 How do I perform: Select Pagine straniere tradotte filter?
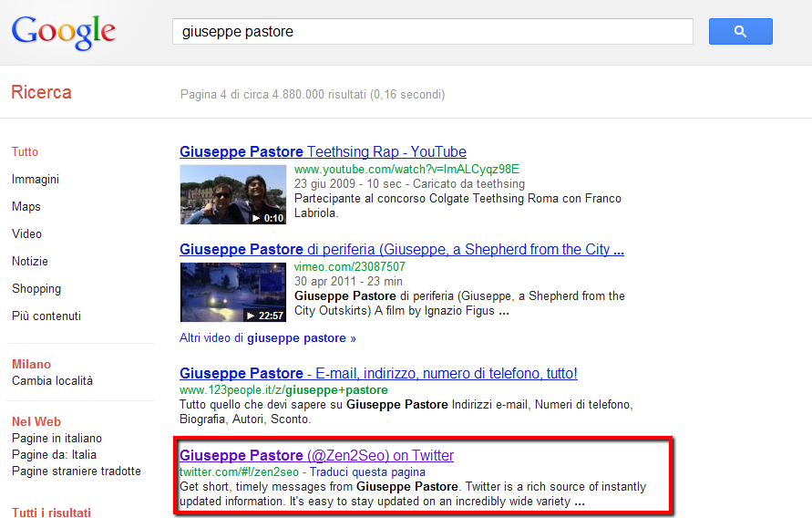pyautogui.click(x=77, y=471)
